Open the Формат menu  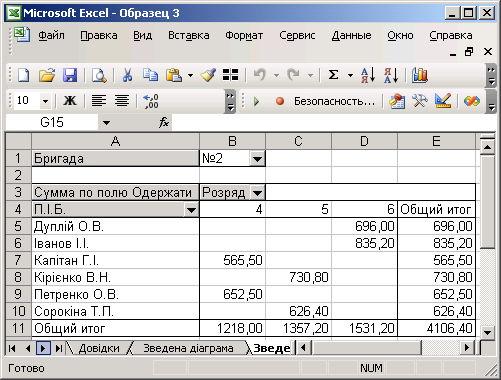click(x=244, y=35)
